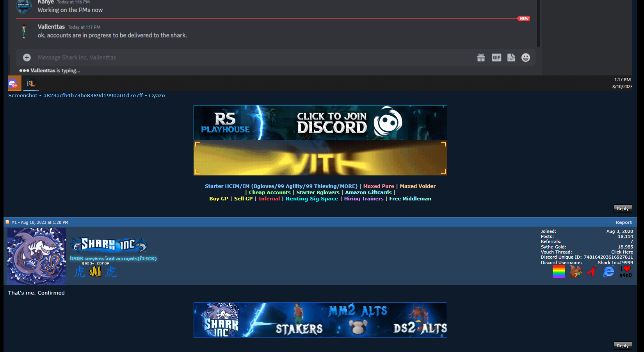Open the emoji picker in Discord
This screenshot has height=352, width=644.
526,57
